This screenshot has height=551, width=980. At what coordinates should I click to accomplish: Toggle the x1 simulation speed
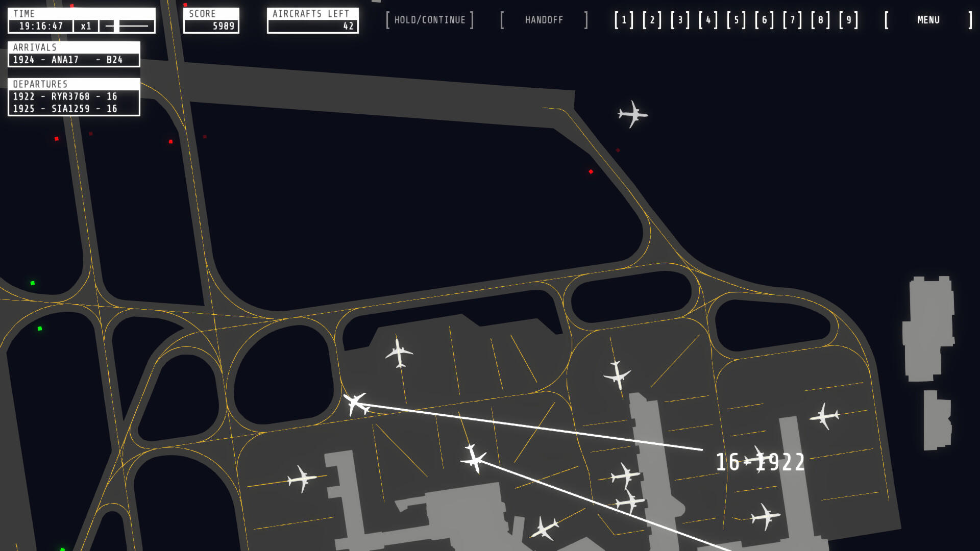click(86, 26)
